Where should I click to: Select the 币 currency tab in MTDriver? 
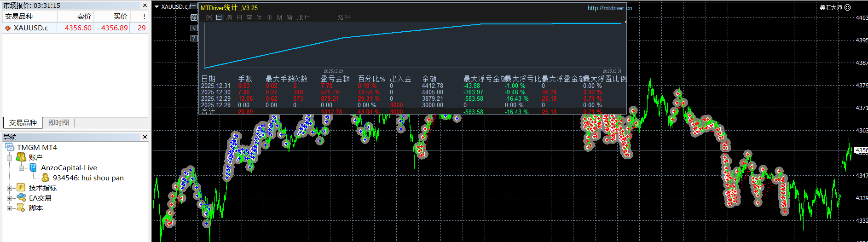(x=269, y=17)
